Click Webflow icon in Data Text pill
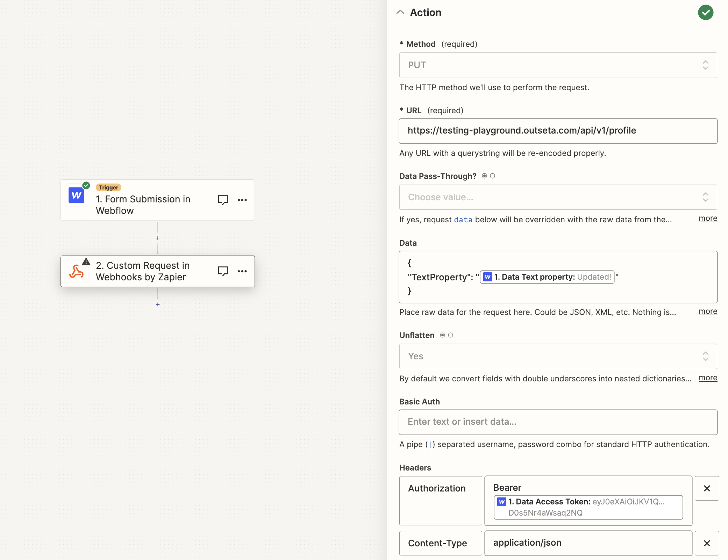Image resolution: width=728 pixels, height=560 pixels. [x=487, y=277]
